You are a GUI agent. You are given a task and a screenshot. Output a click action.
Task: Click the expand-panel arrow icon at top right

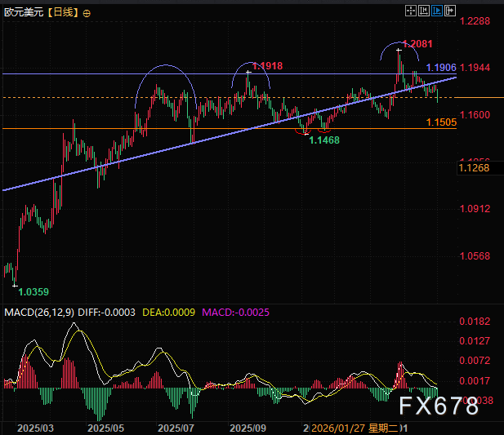pyautogui.click(x=450, y=11)
